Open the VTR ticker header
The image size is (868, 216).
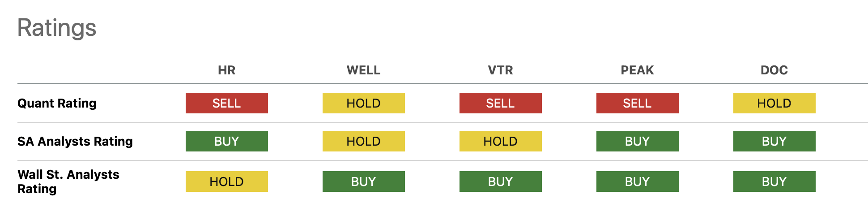pyautogui.click(x=500, y=70)
